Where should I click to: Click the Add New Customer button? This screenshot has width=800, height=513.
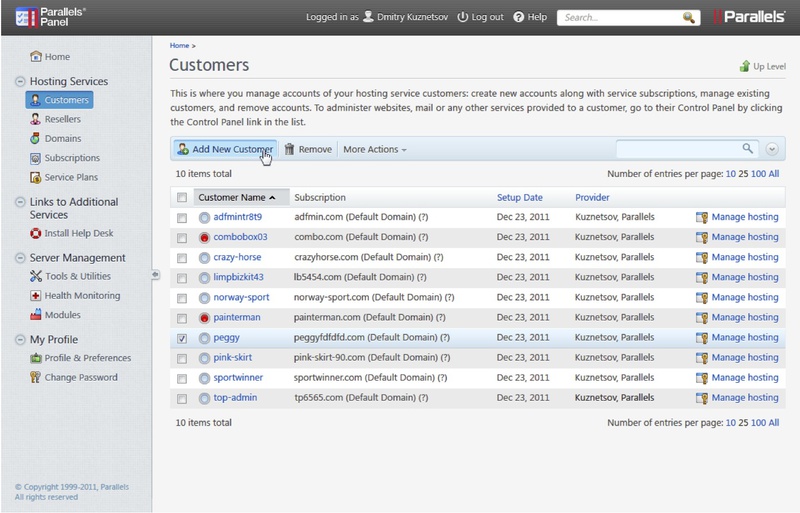pyautogui.click(x=224, y=149)
